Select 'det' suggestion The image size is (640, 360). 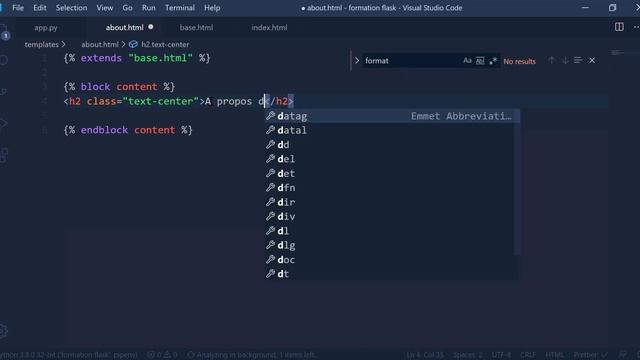coord(390,173)
